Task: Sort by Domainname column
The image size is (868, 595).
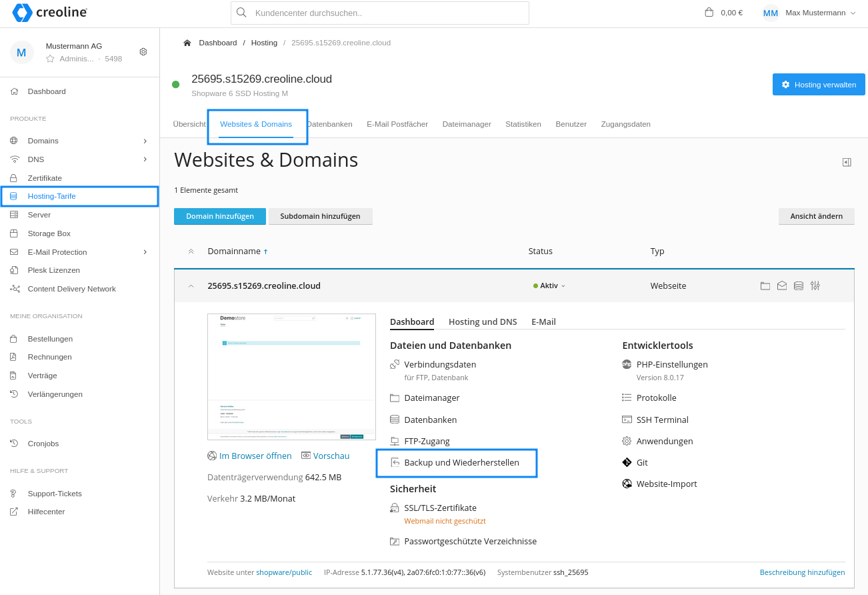Action: [237, 251]
